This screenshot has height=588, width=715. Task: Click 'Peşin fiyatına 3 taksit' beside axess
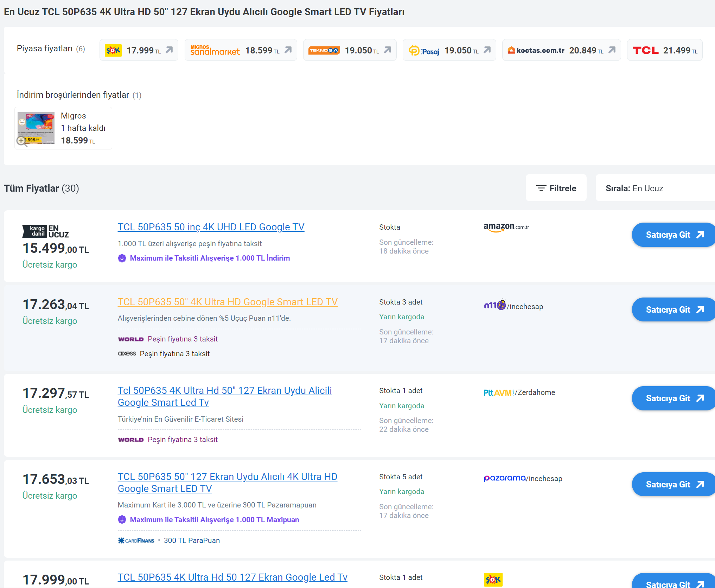click(175, 354)
